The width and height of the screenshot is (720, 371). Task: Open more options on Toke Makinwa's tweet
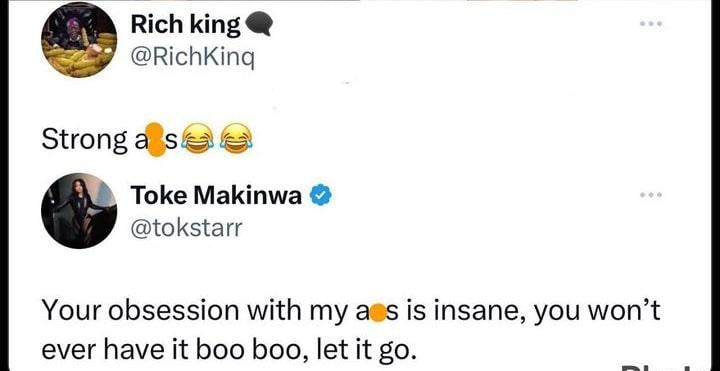tap(652, 195)
